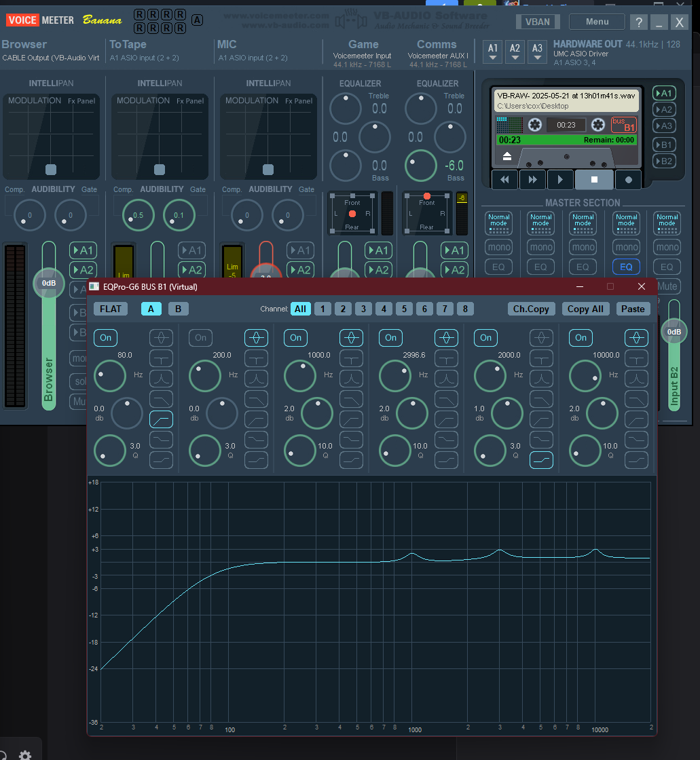Open the VBAN settings button

coord(538,22)
